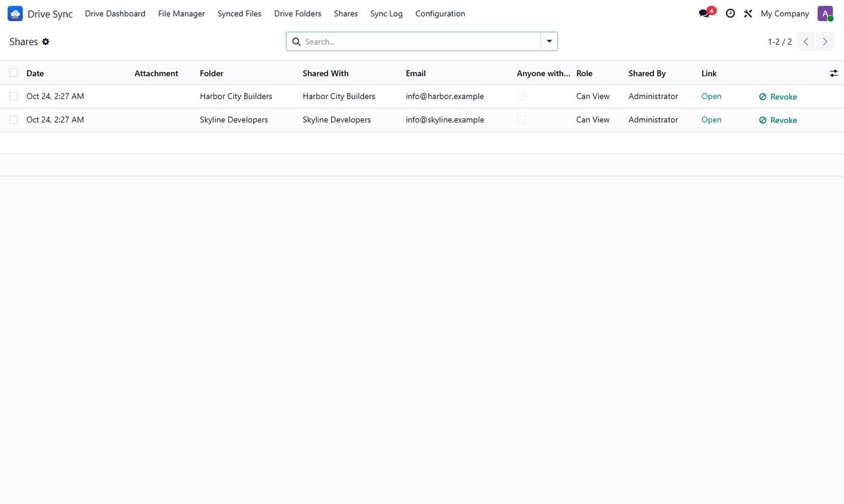Open optional columns adjust icon

coord(834,73)
